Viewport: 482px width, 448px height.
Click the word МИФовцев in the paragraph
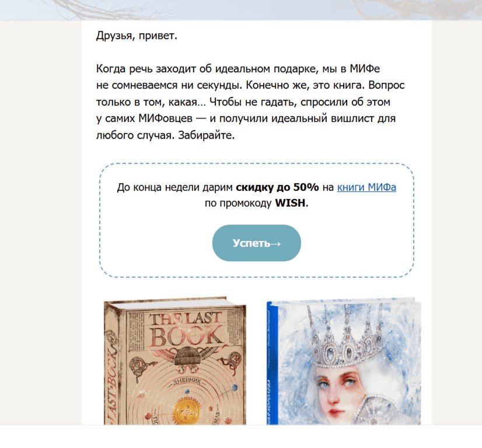pyautogui.click(x=165, y=118)
